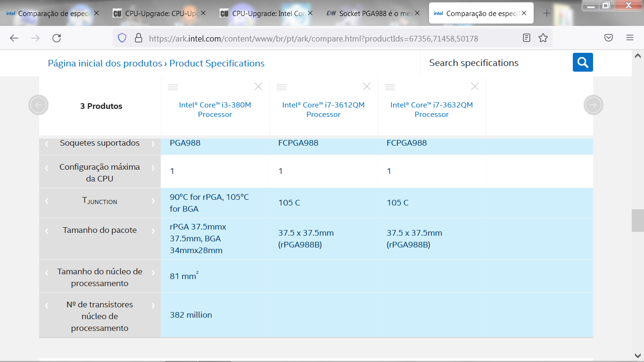Open Página inicial dos produtos link
This screenshot has height=362, width=644.
(105, 63)
